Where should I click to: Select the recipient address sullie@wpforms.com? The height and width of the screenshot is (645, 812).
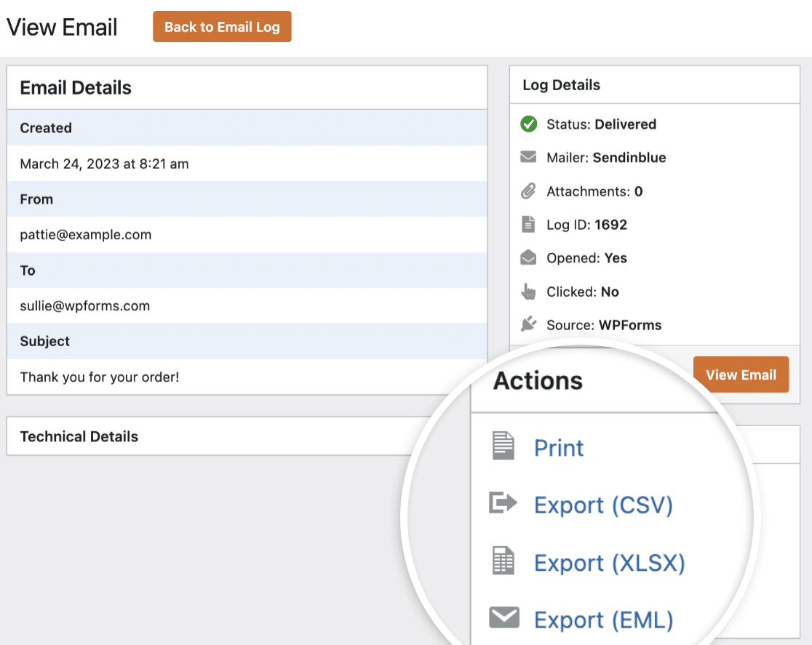coord(85,306)
